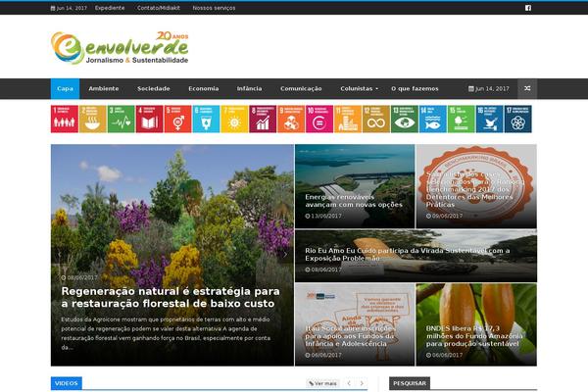Viewport: 588px width, 392px height.
Task: Open Rio Eu Amo Eu Cuido article
Action: pos(408,255)
